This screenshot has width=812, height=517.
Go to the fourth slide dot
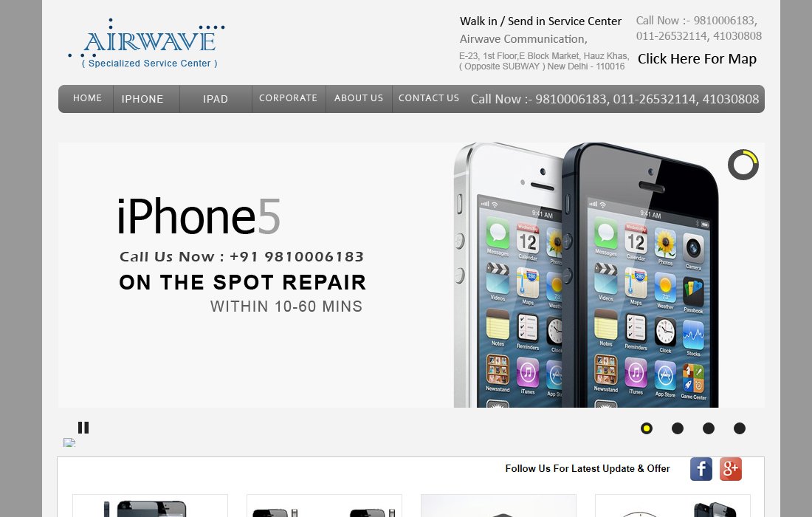click(740, 428)
